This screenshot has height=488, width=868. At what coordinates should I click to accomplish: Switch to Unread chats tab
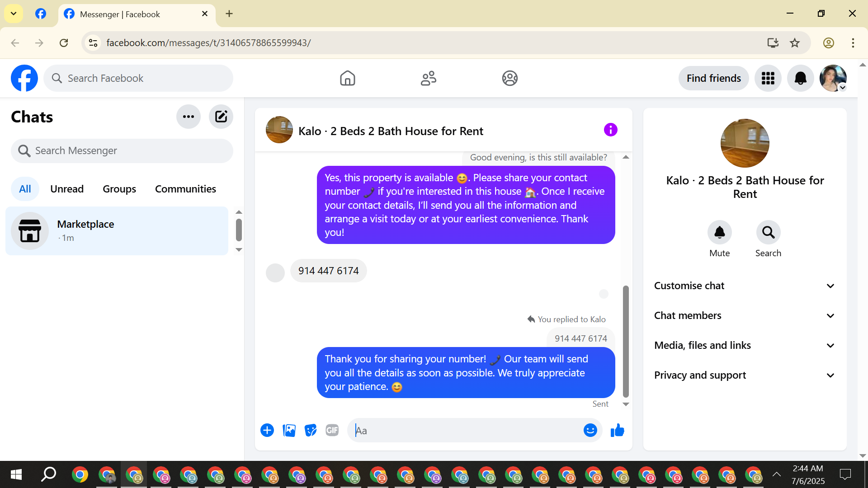coord(67,189)
